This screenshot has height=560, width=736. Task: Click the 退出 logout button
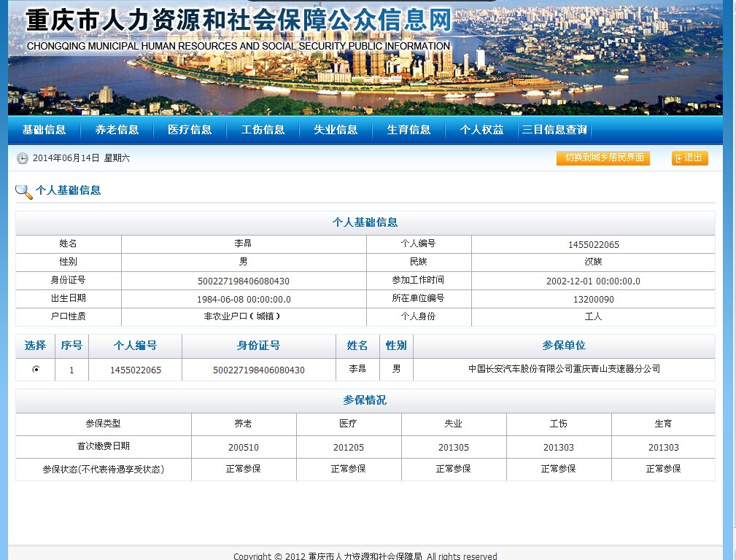(689, 158)
